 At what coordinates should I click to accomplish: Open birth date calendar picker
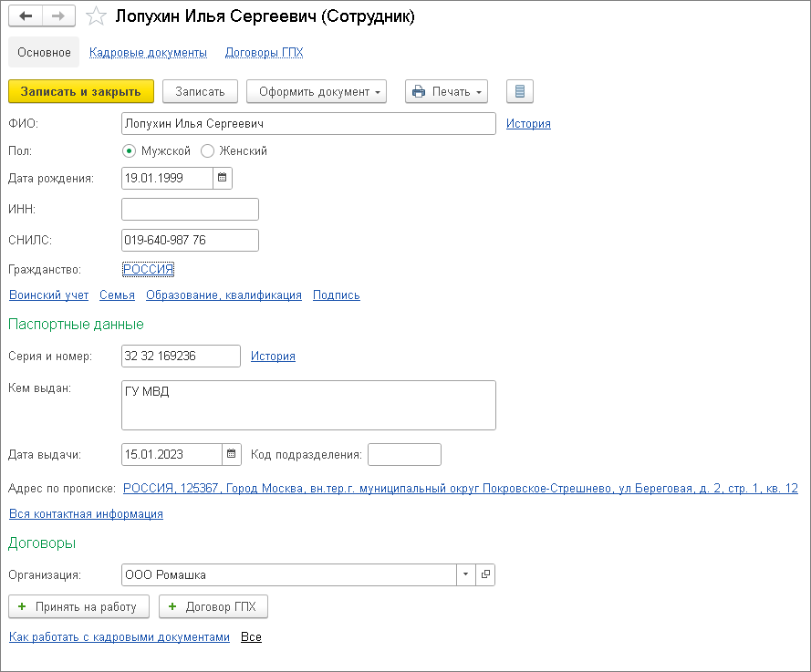222,178
